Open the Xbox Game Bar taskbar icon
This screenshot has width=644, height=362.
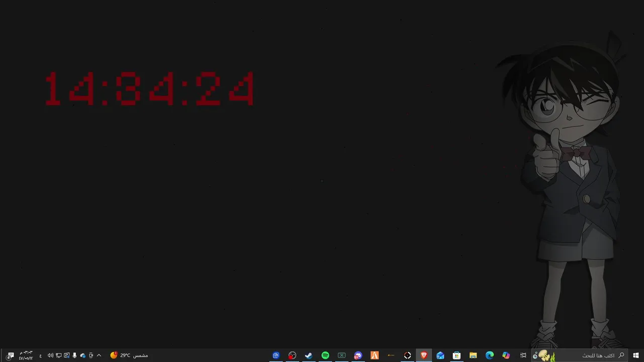(x=342, y=355)
